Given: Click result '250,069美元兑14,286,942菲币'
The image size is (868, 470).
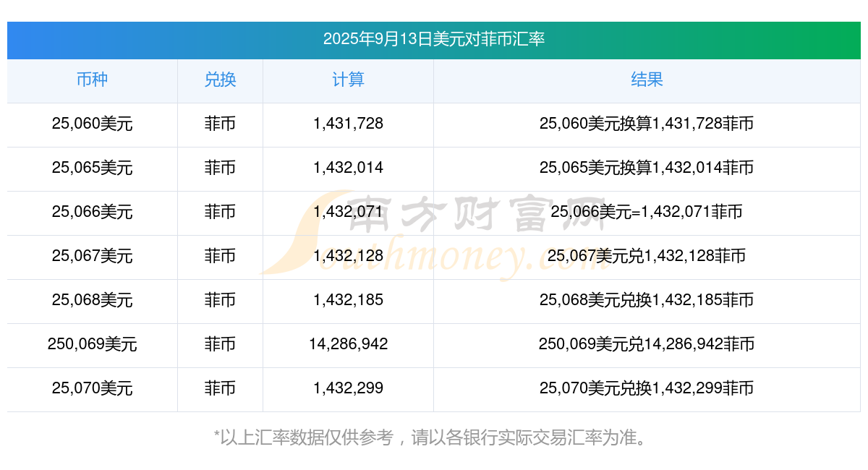Looking at the screenshot, I should [647, 344].
